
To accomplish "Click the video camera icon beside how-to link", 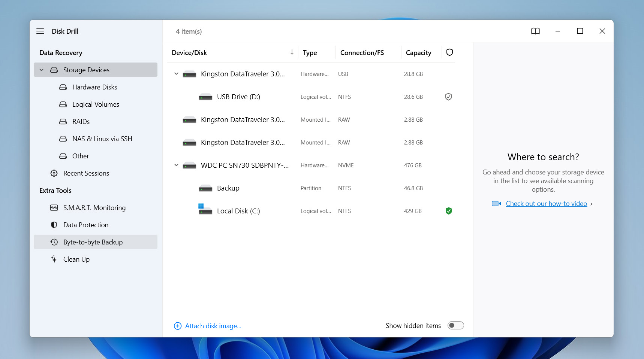I will (496, 204).
